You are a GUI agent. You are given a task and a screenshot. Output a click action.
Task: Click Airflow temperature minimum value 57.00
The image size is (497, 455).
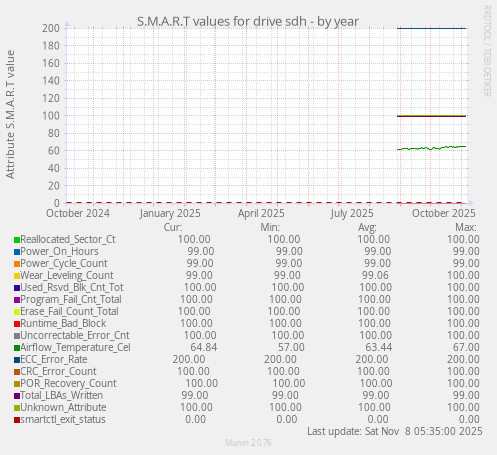291,348
